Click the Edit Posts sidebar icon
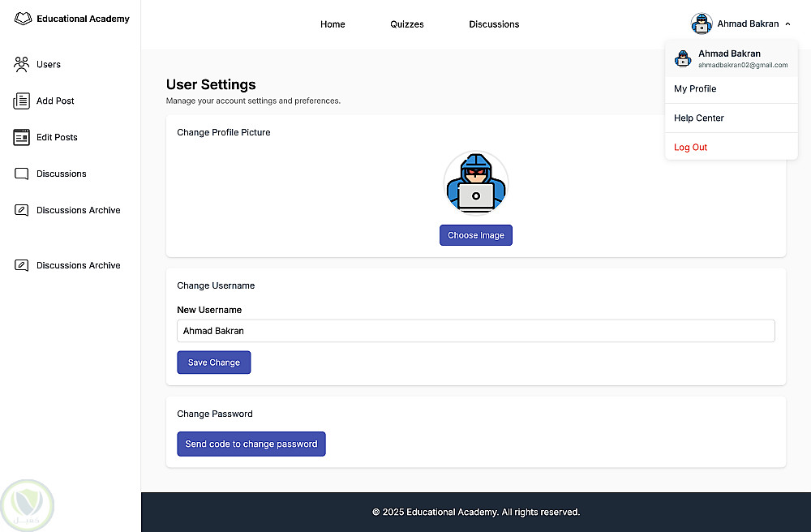The height and width of the screenshot is (532, 811). pos(22,138)
